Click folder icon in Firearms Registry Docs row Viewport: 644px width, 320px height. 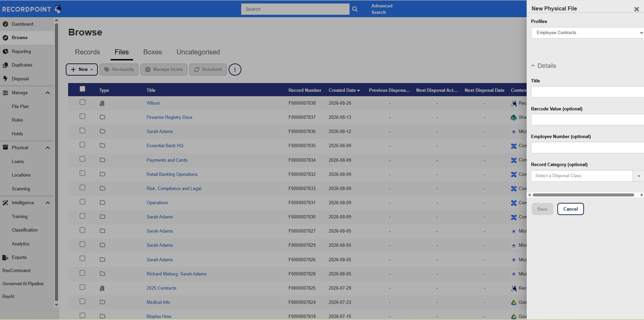coord(103,117)
